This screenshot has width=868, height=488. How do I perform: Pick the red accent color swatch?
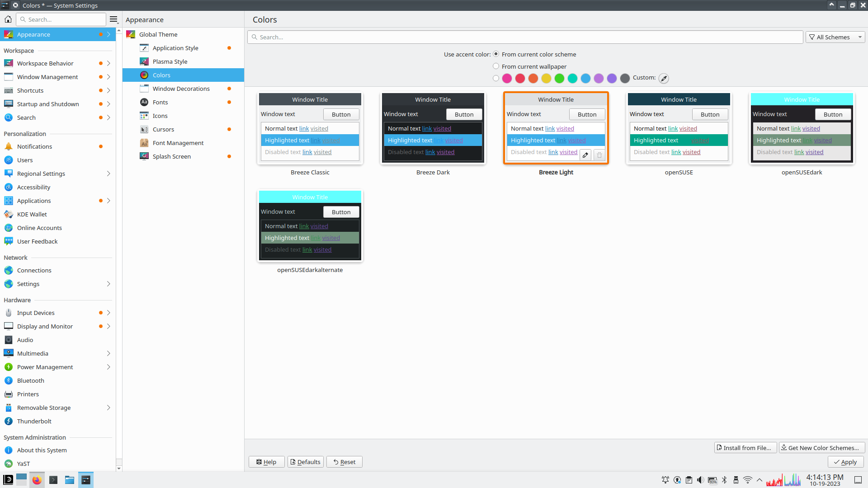point(520,78)
